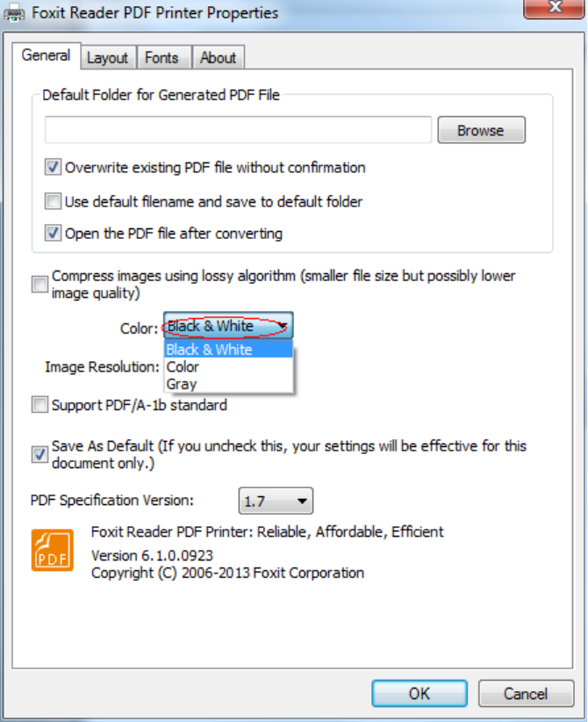Open the Fonts tab

click(x=161, y=58)
